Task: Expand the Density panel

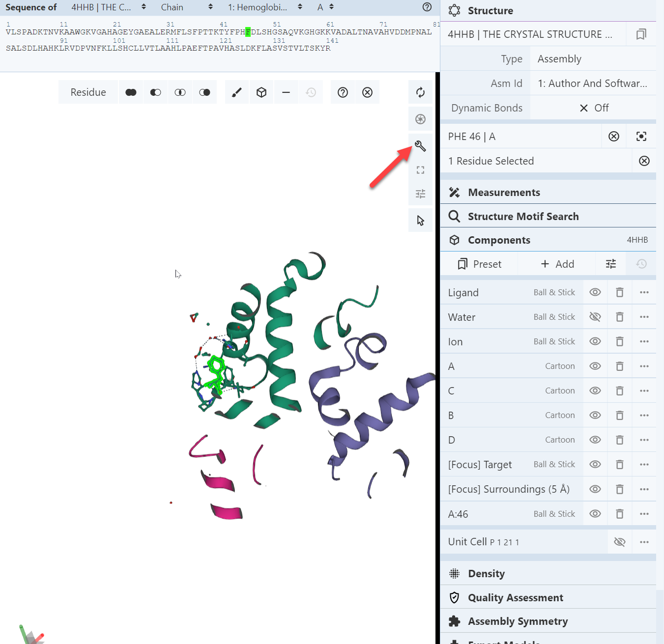Action: pyautogui.click(x=486, y=573)
